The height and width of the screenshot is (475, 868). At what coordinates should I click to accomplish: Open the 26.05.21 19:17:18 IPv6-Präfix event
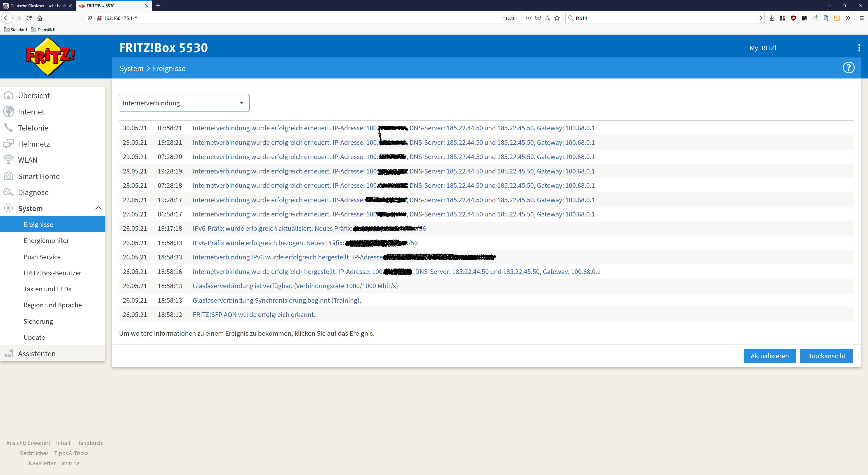click(x=486, y=229)
